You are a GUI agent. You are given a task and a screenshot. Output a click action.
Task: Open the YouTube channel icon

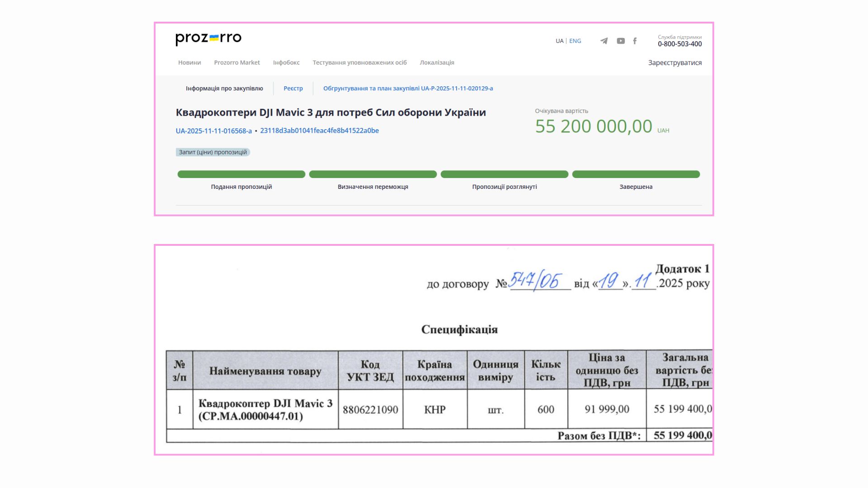[x=621, y=41]
